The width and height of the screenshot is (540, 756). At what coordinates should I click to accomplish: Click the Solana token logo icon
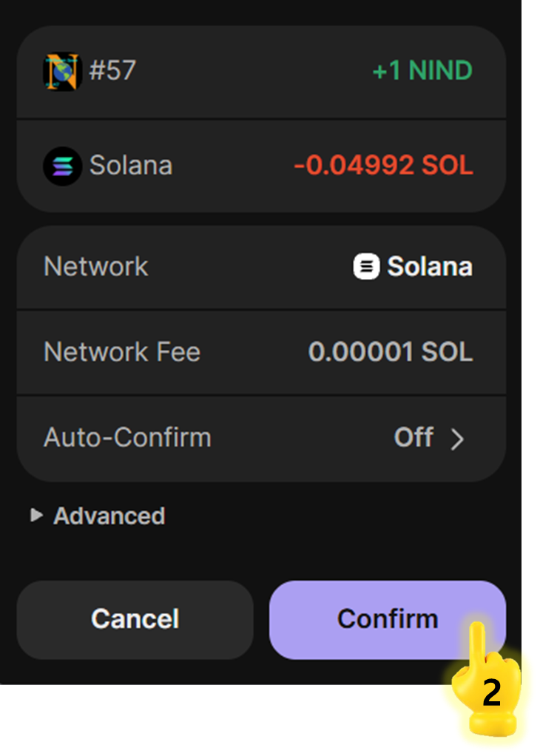pos(62,166)
